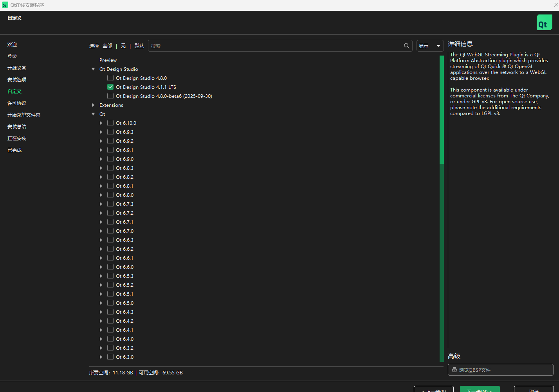The width and height of the screenshot is (559, 392).
Task: Expand the Extensions tree node
Action: (x=93, y=105)
